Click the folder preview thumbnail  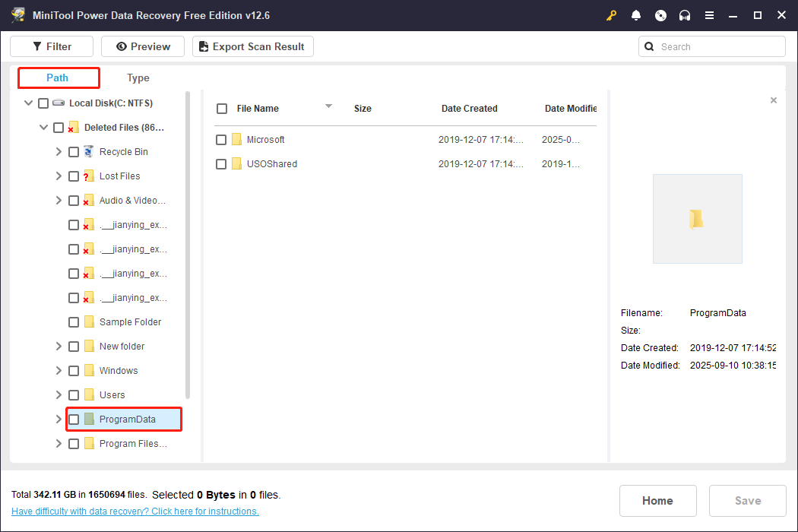pyautogui.click(x=697, y=219)
